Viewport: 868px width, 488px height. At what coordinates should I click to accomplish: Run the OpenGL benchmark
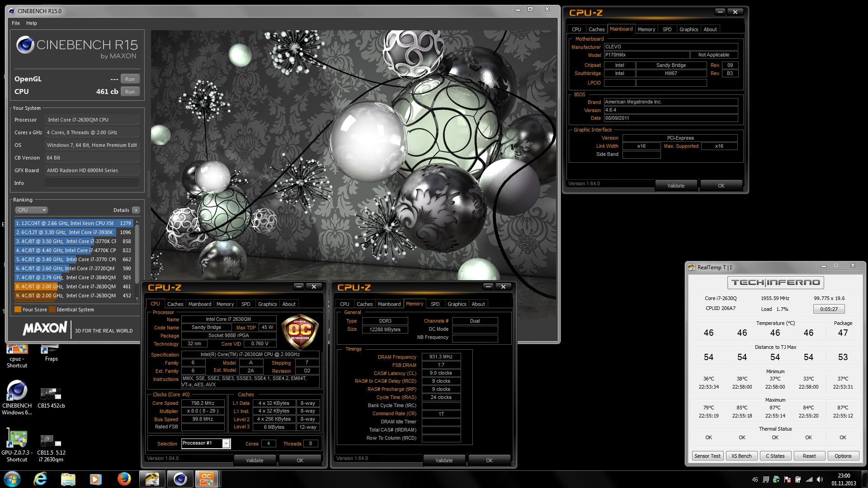click(130, 79)
